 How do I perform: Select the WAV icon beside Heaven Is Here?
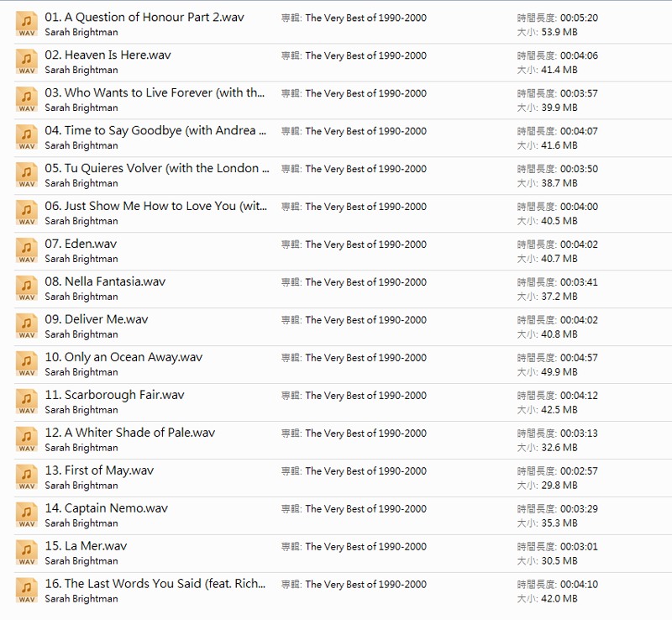[27, 62]
